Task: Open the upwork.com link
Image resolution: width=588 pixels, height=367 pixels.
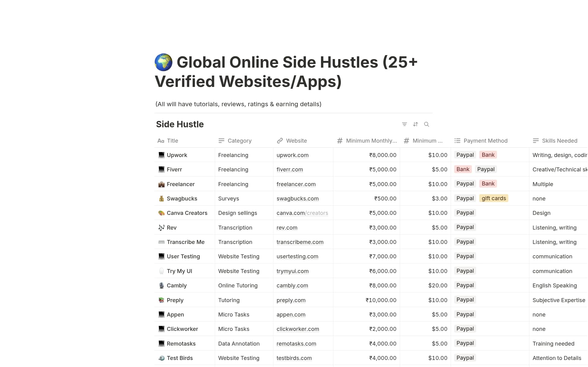Action: pyautogui.click(x=292, y=155)
